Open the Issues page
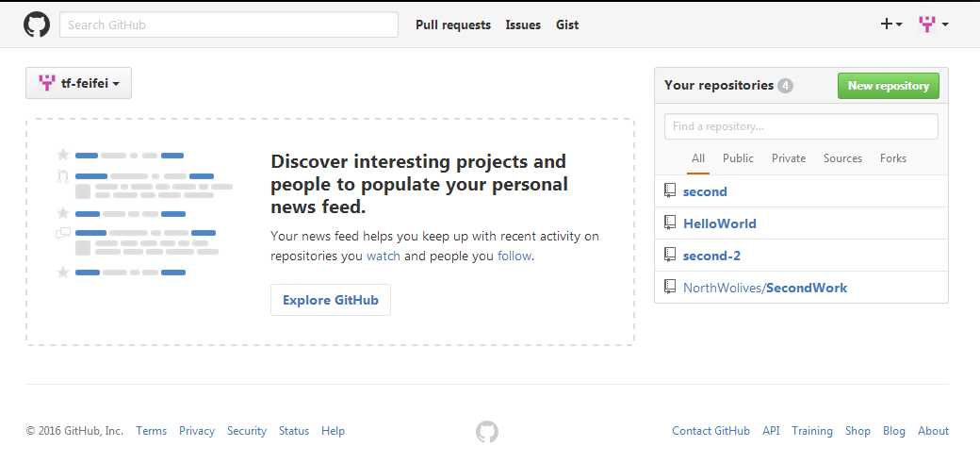Viewport: 980px width, 463px height. 523,25
